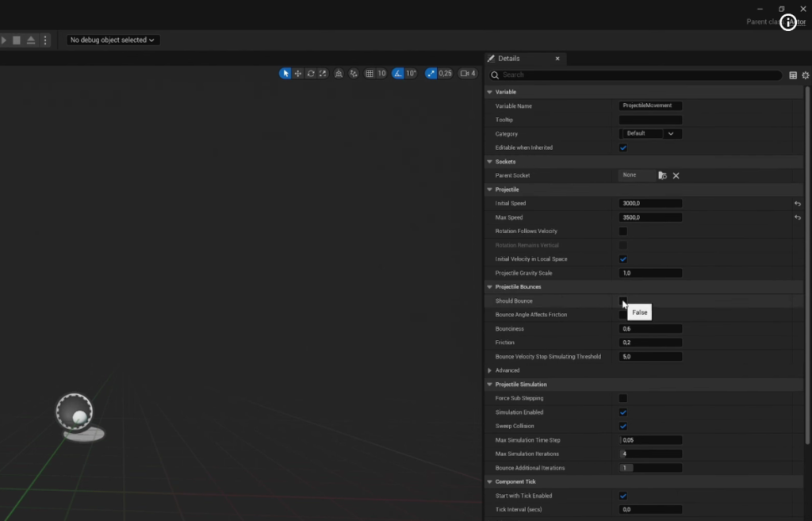Screen dimensions: 812x521
Task: Toggle Initial Velocity in Local Space
Action: click(623, 259)
